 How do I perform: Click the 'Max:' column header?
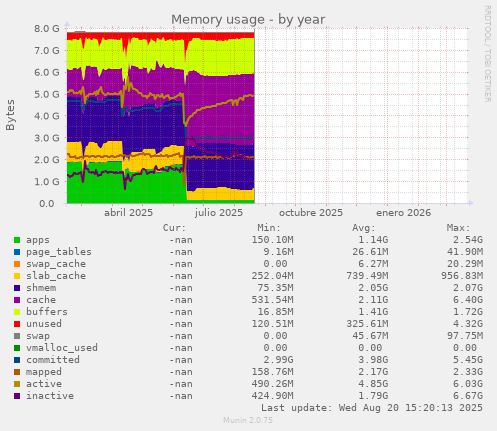[458, 228]
